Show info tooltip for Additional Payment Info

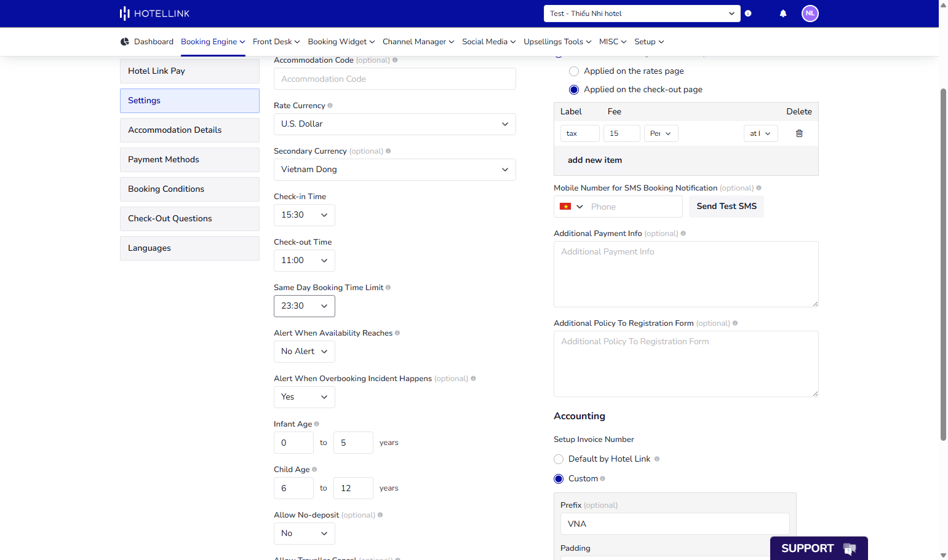[683, 234]
